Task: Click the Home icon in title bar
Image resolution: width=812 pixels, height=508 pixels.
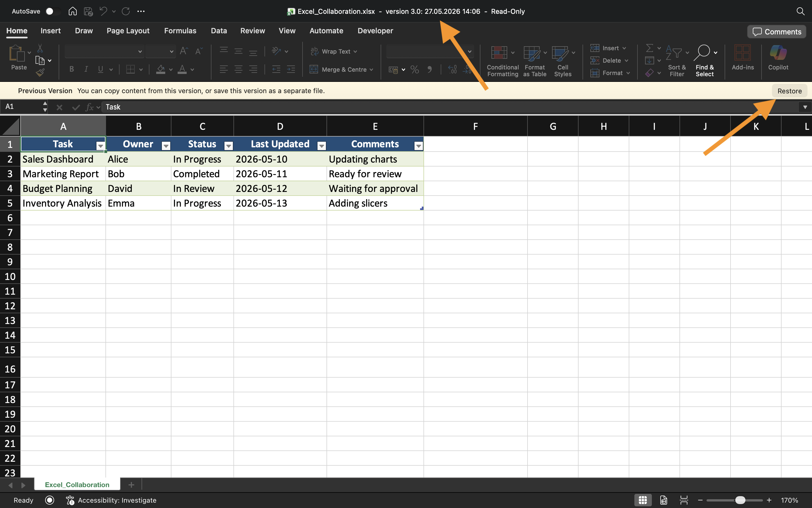Action: pos(72,11)
